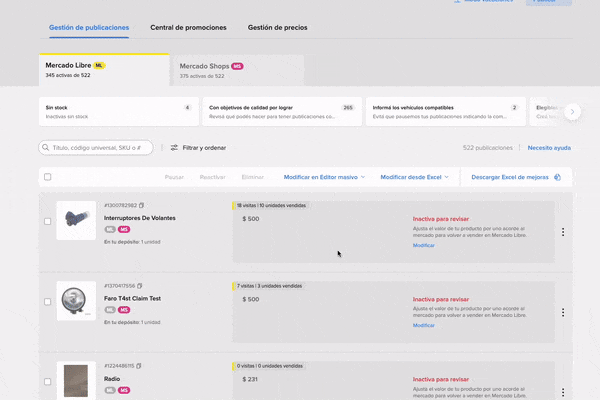This screenshot has height=400, width=600.
Task: Click the filter sliders icon
Action: (x=174, y=148)
